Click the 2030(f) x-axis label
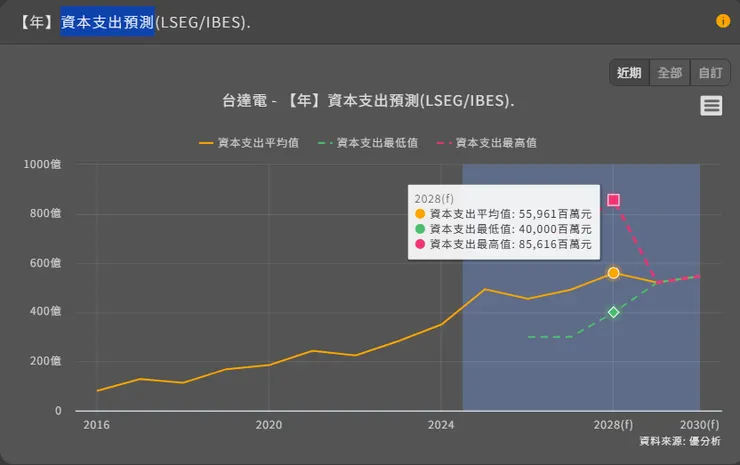The width and height of the screenshot is (740, 465). coord(699,425)
